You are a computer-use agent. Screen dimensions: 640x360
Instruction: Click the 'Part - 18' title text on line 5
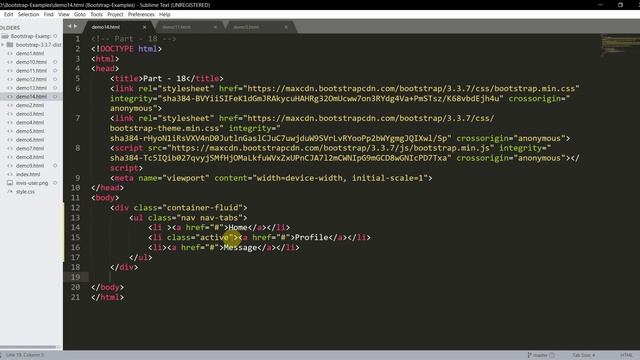tap(164, 78)
